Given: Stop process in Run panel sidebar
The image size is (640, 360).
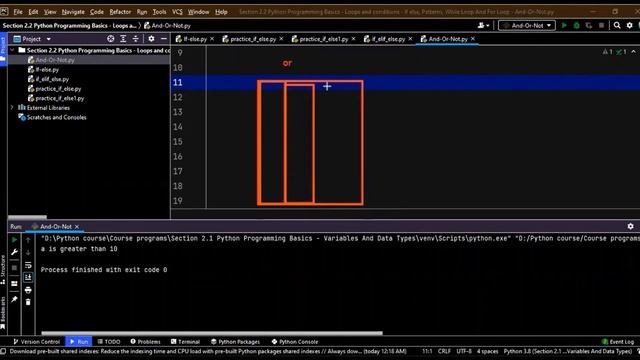Looking at the screenshot, I should (x=14, y=268).
